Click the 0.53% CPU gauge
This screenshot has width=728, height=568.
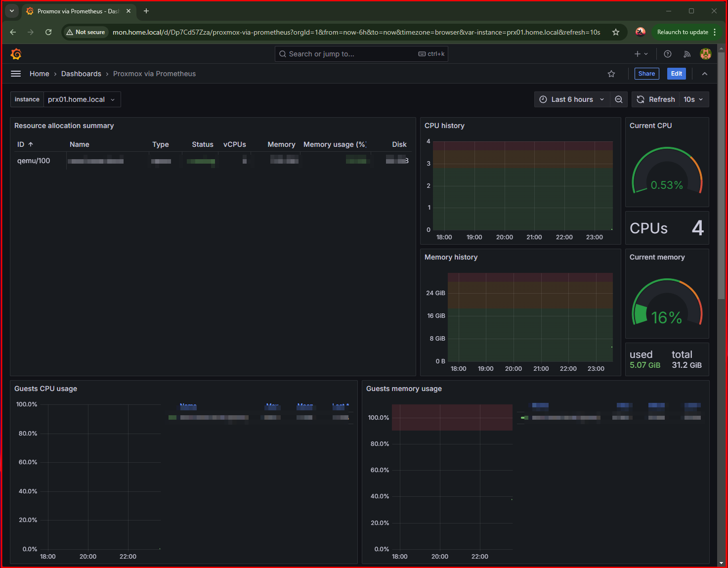point(667,171)
